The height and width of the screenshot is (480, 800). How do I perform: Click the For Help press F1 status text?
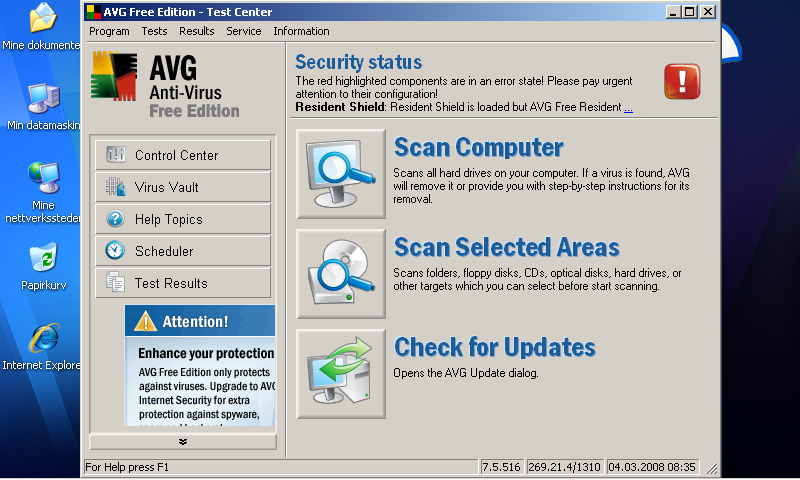tap(127, 467)
